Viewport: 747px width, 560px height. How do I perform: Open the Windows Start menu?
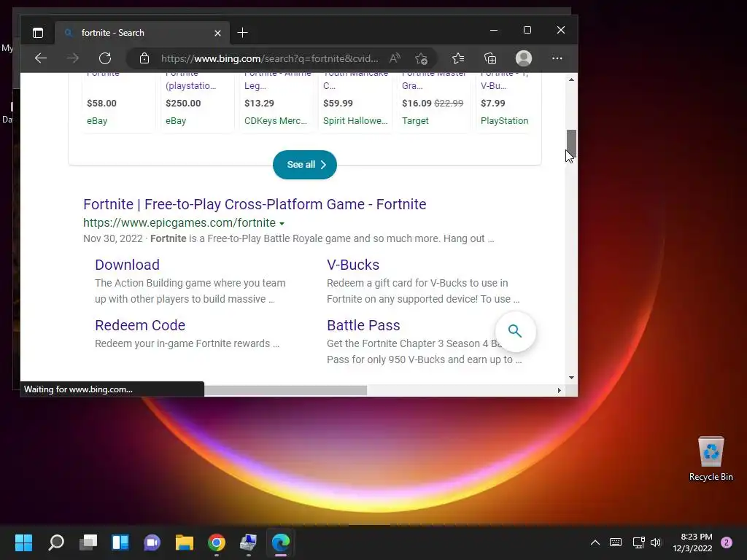(x=24, y=542)
